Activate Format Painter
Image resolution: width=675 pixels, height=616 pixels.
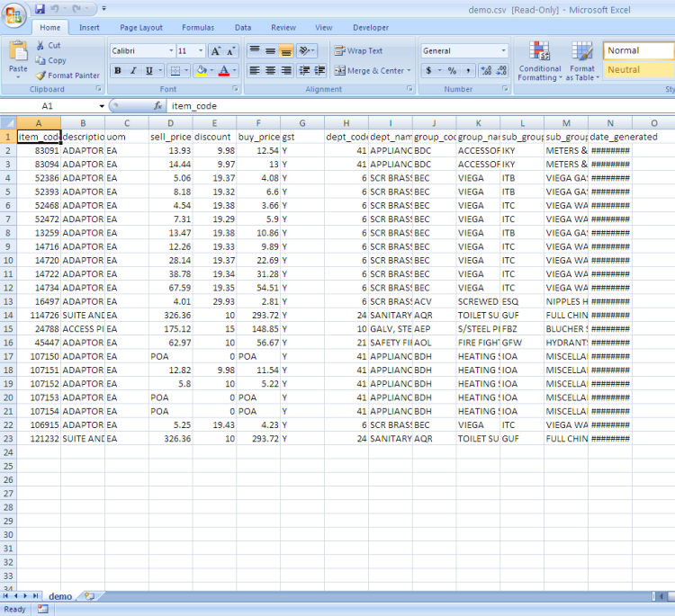[67, 76]
